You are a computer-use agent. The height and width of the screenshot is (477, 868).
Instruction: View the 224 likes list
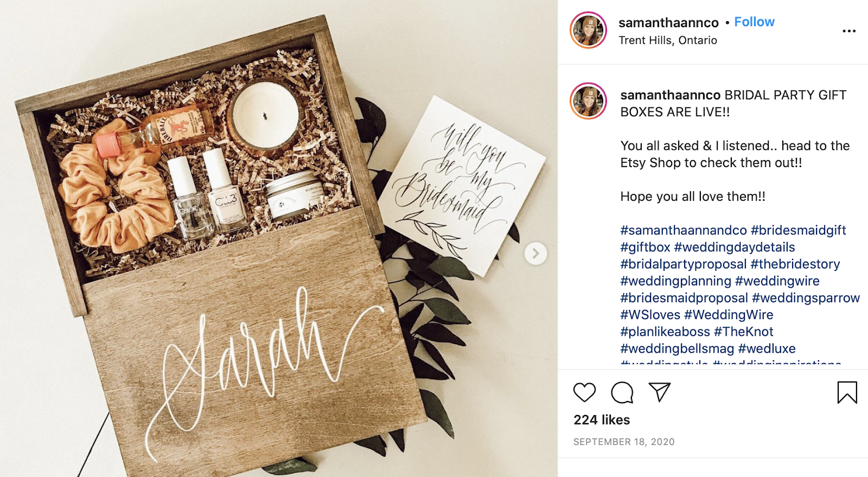point(602,420)
